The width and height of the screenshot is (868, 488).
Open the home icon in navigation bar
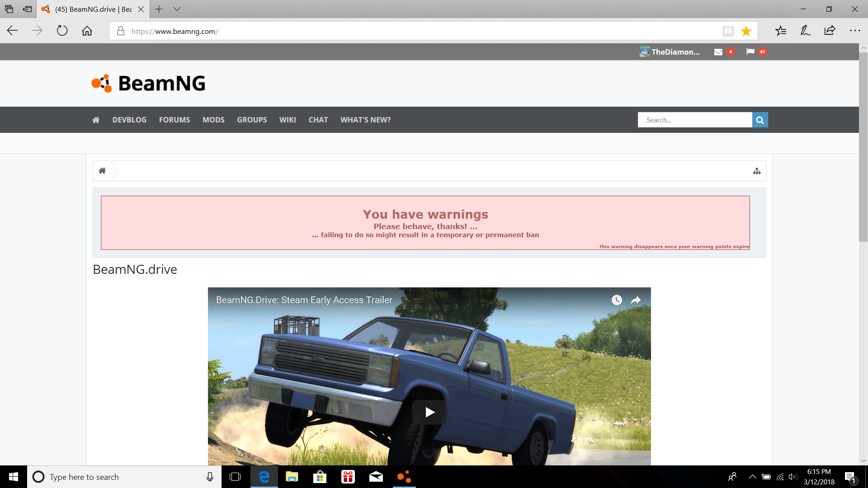coord(96,120)
